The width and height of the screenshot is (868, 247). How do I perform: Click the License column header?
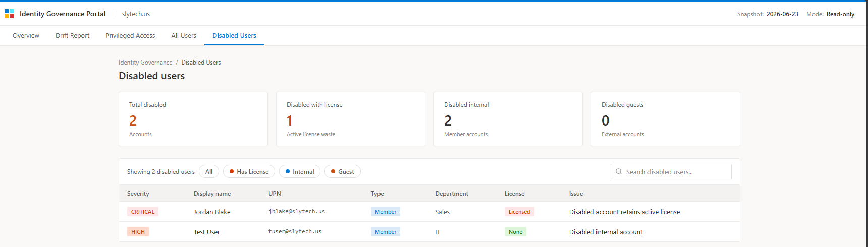(515, 194)
